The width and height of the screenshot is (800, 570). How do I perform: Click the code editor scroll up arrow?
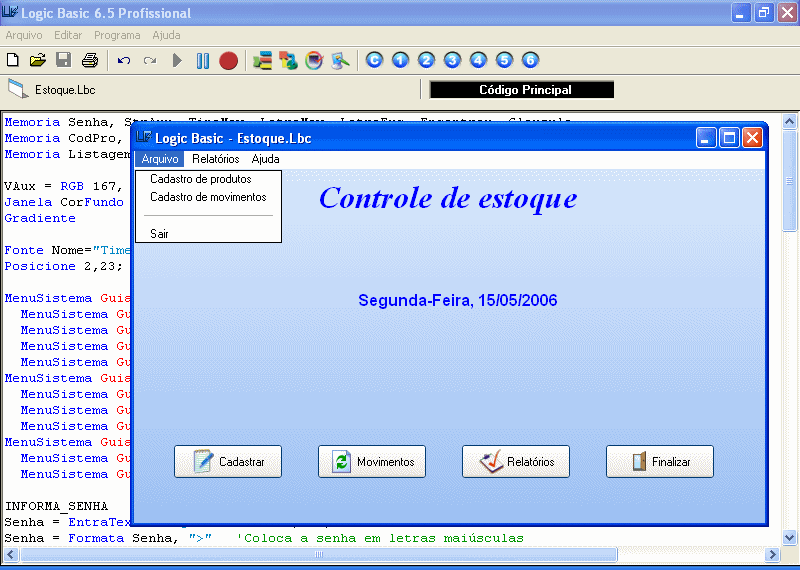(x=789, y=121)
